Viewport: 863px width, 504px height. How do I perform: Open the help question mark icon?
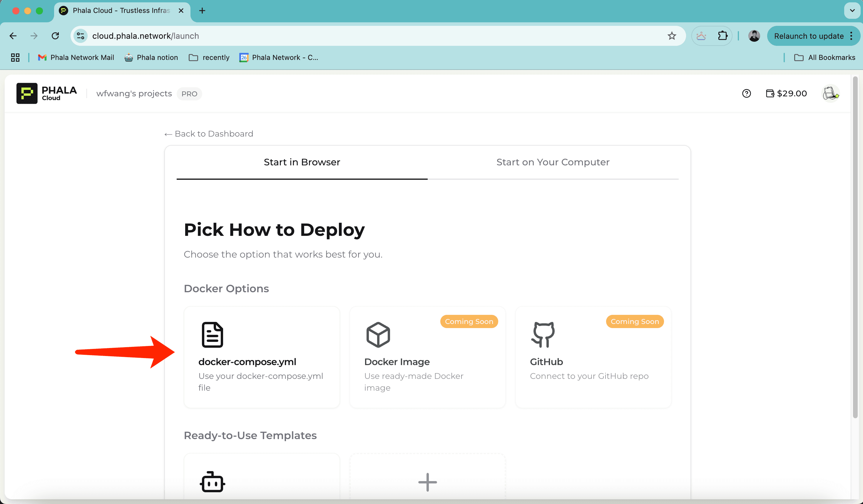tap(746, 93)
